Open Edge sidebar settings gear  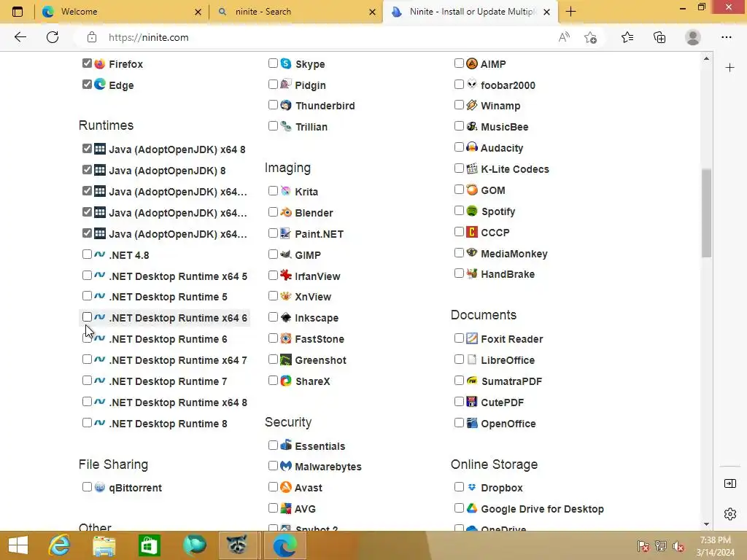(729, 514)
